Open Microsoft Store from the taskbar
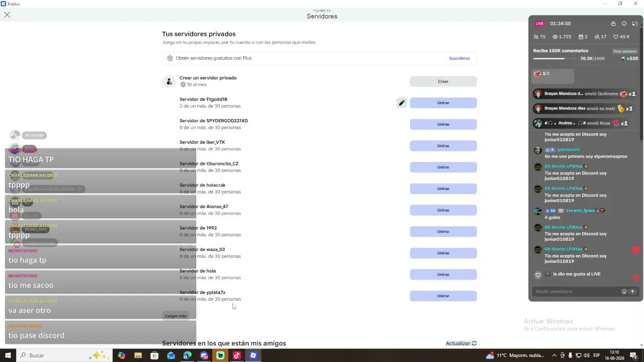The width and height of the screenshot is (644, 362). tap(154, 355)
